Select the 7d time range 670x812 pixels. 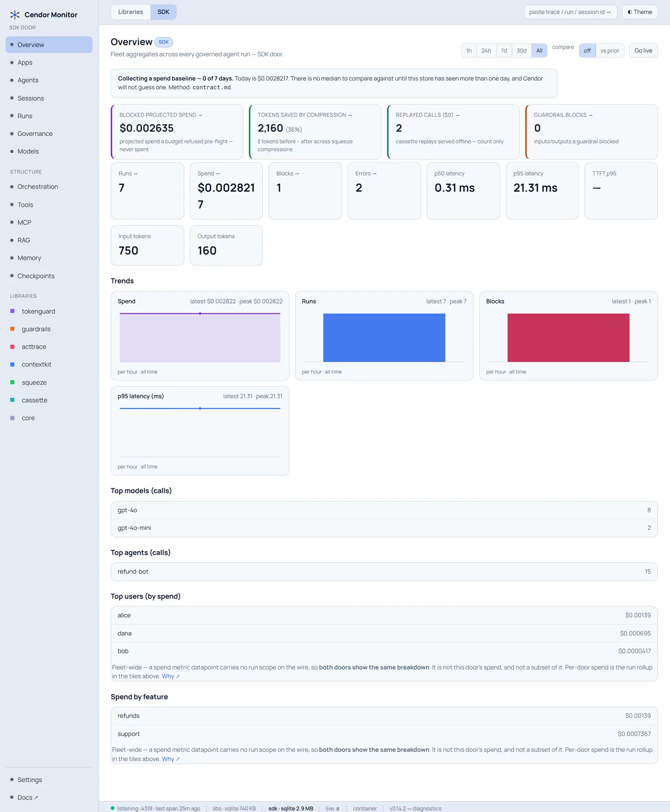coord(504,51)
